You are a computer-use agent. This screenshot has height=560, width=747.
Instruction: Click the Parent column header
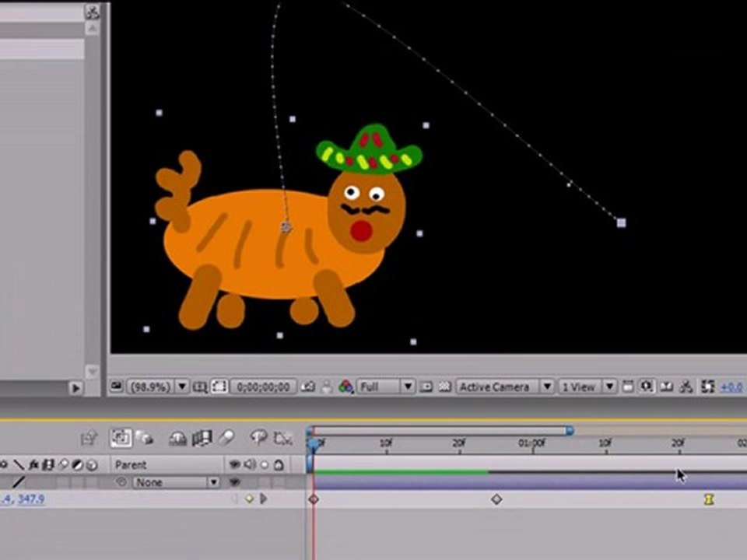pyautogui.click(x=131, y=465)
